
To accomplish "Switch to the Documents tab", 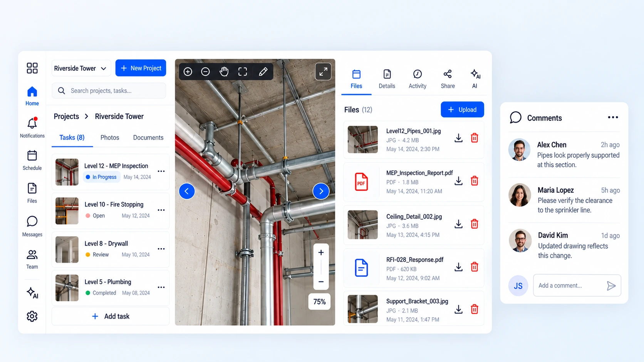I will [148, 138].
